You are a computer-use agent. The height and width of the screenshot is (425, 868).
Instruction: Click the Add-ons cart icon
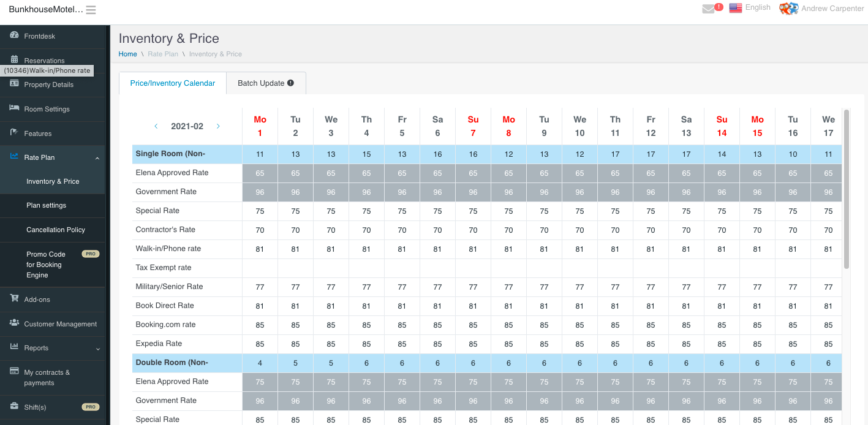tap(14, 299)
